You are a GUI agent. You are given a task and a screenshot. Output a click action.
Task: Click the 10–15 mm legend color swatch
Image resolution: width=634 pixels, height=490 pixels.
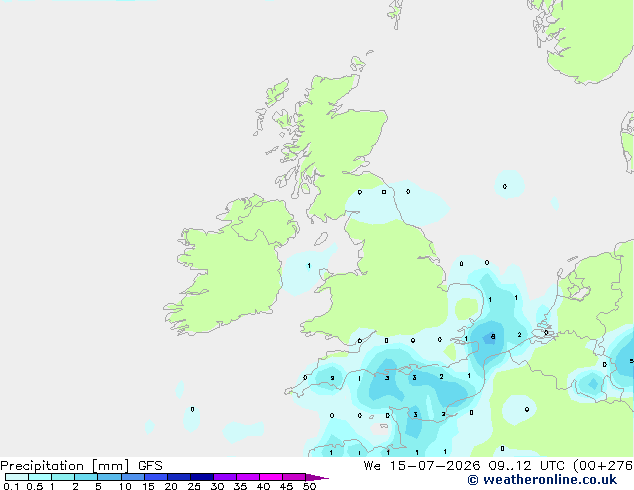132,477
